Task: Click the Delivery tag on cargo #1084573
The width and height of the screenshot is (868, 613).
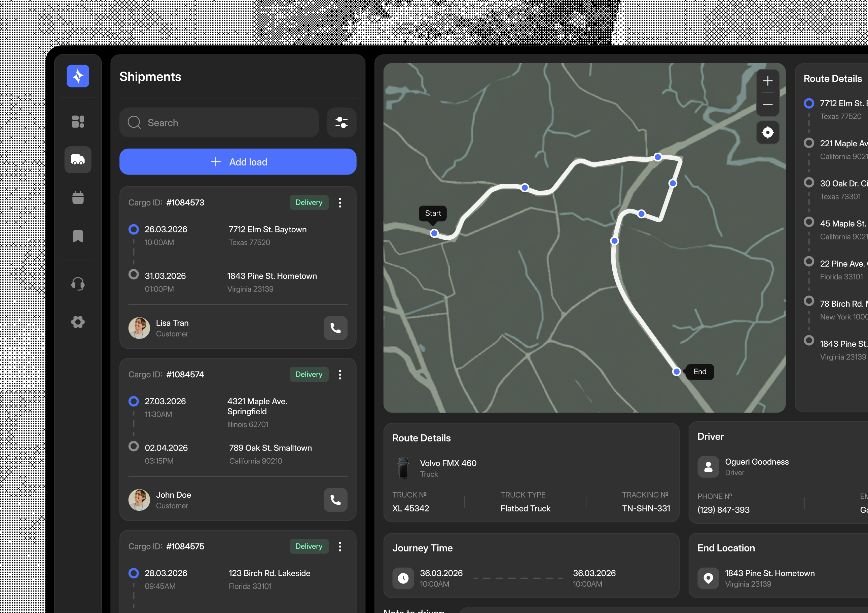Action: [309, 202]
